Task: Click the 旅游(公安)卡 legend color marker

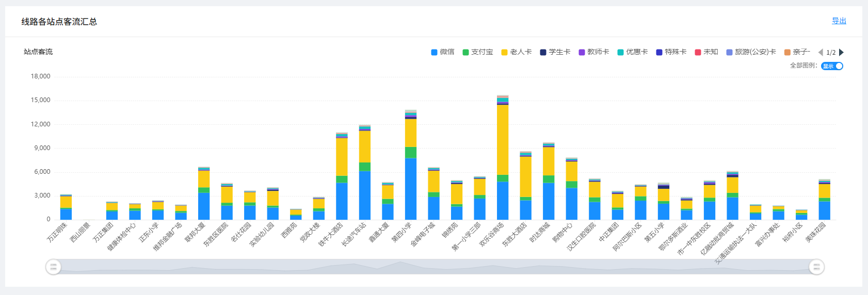Action: (x=729, y=52)
